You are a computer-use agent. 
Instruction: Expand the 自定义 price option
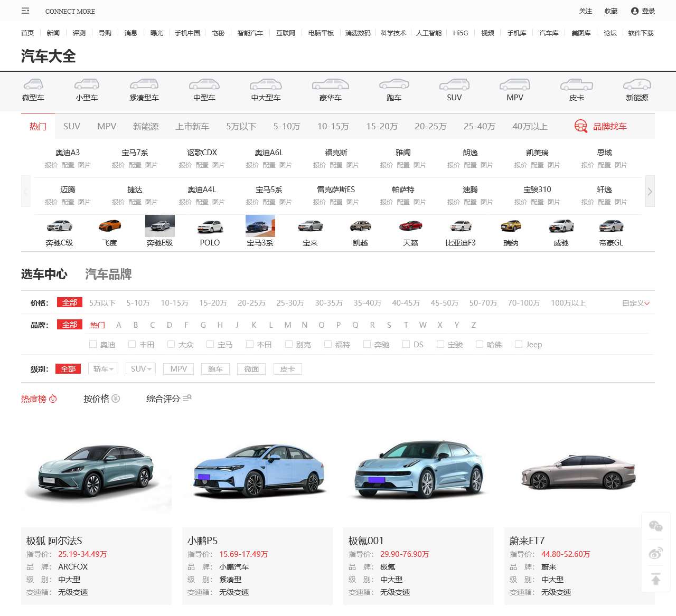pyautogui.click(x=636, y=303)
